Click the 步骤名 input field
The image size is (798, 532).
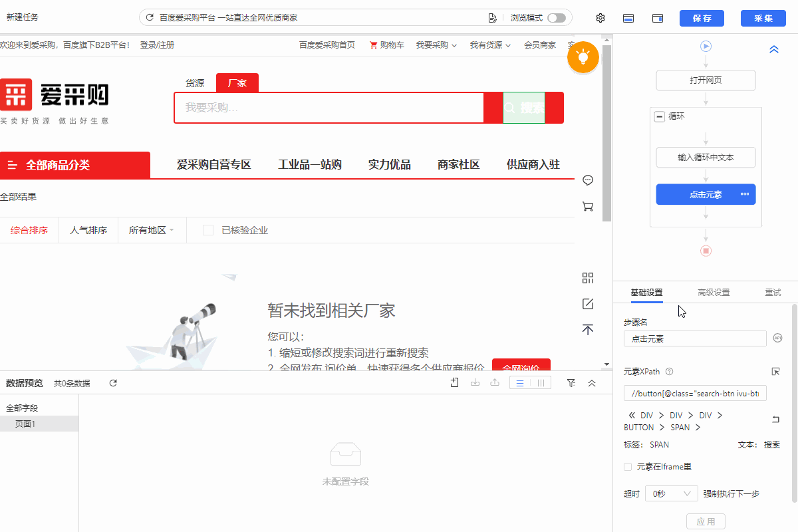695,338
